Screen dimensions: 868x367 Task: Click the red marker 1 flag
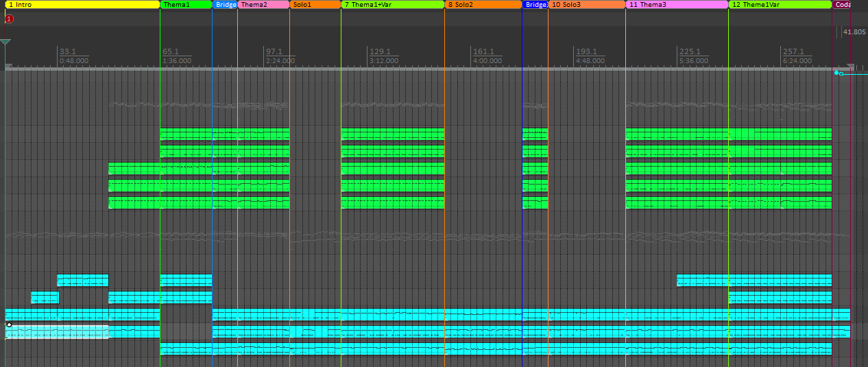click(9, 19)
